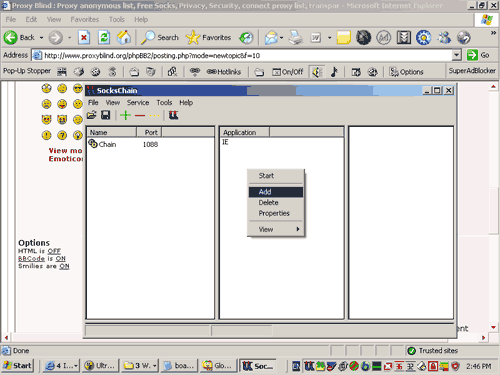Click the SocksChain save disk icon
The image size is (500, 375).
pos(106,115)
